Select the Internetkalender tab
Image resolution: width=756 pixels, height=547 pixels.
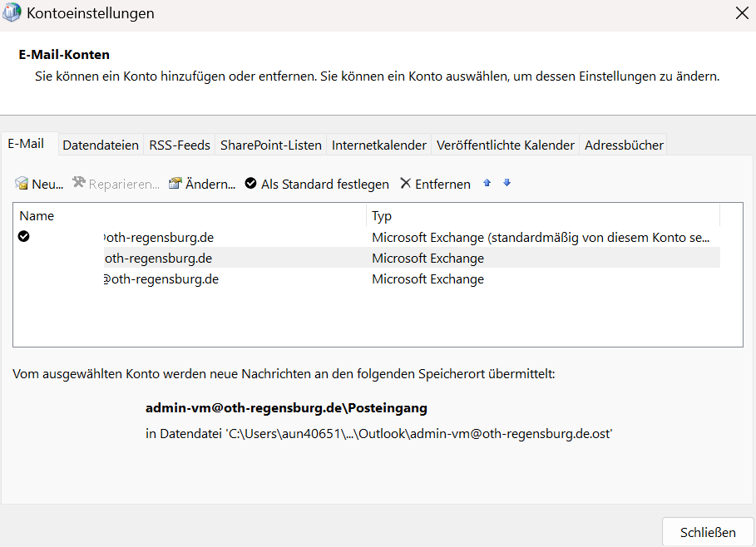click(x=379, y=145)
